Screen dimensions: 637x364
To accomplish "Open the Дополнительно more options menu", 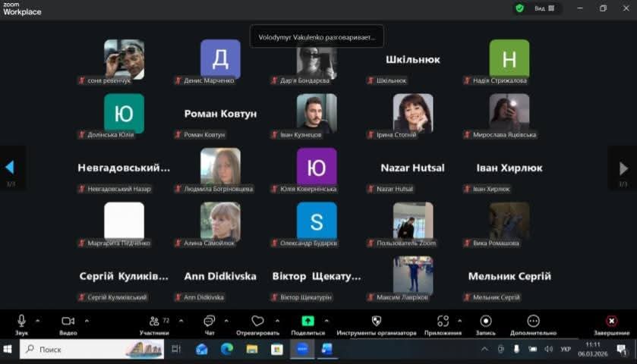I will point(533,322).
